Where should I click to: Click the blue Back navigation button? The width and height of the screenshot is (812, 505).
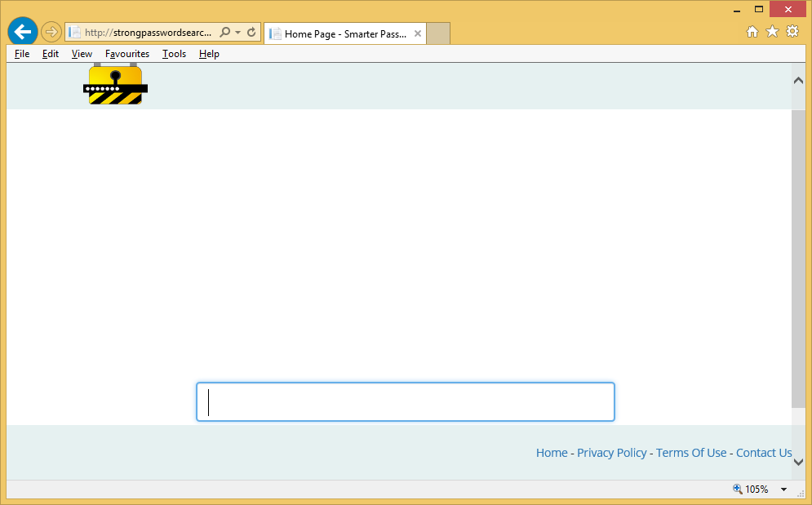pos(22,32)
